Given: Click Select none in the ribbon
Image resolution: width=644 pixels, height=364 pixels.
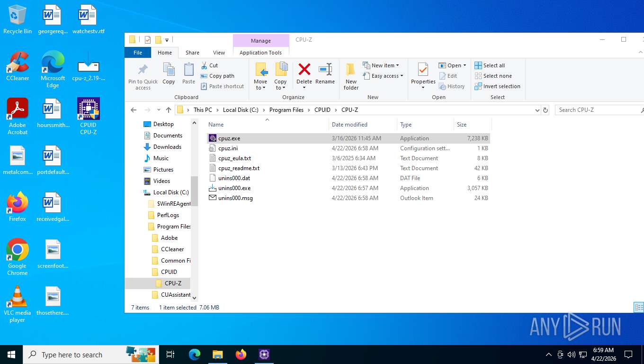Looking at the screenshot, I should [493, 76].
